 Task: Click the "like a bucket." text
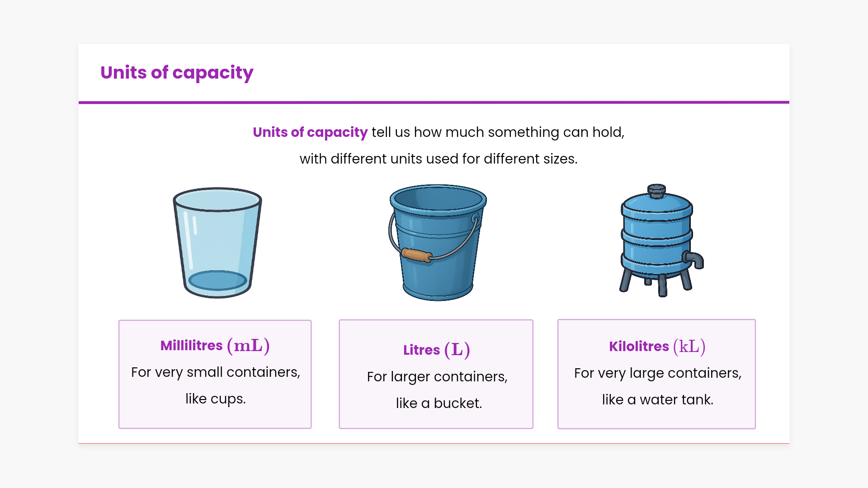pyautogui.click(x=439, y=403)
